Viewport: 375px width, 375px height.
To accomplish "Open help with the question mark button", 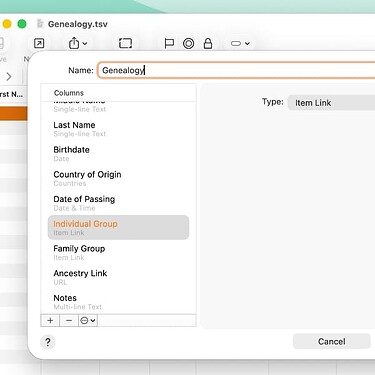I will tap(48, 342).
